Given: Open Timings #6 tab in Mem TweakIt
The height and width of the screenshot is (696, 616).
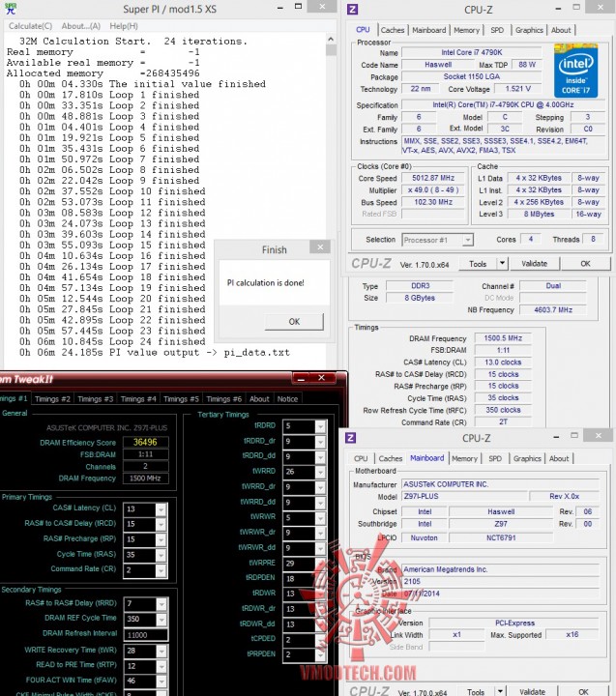Looking at the screenshot, I should coord(223,399).
